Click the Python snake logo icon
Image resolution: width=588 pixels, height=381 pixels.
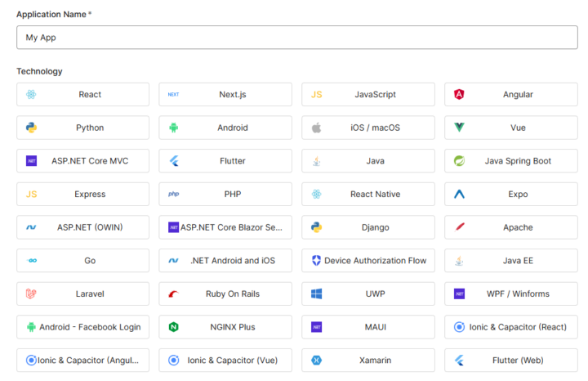tap(31, 128)
